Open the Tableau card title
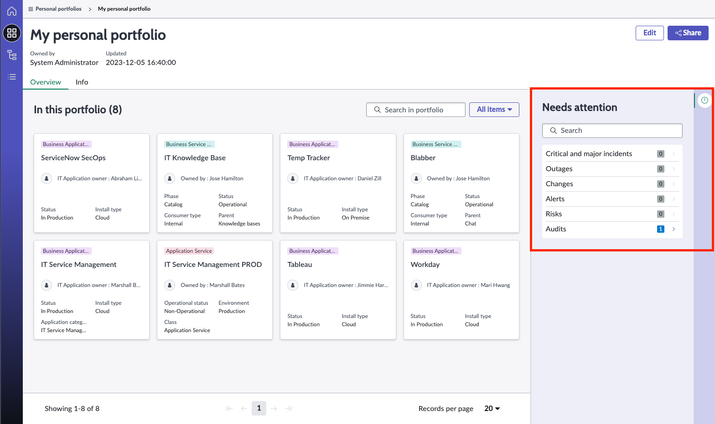The image size is (715, 424). (x=300, y=264)
